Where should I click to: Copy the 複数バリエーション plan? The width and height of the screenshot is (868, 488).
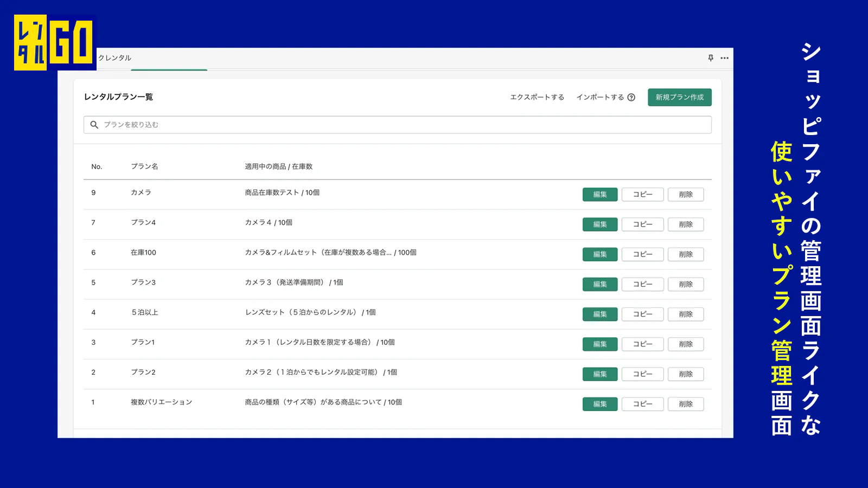pos(642,404)
